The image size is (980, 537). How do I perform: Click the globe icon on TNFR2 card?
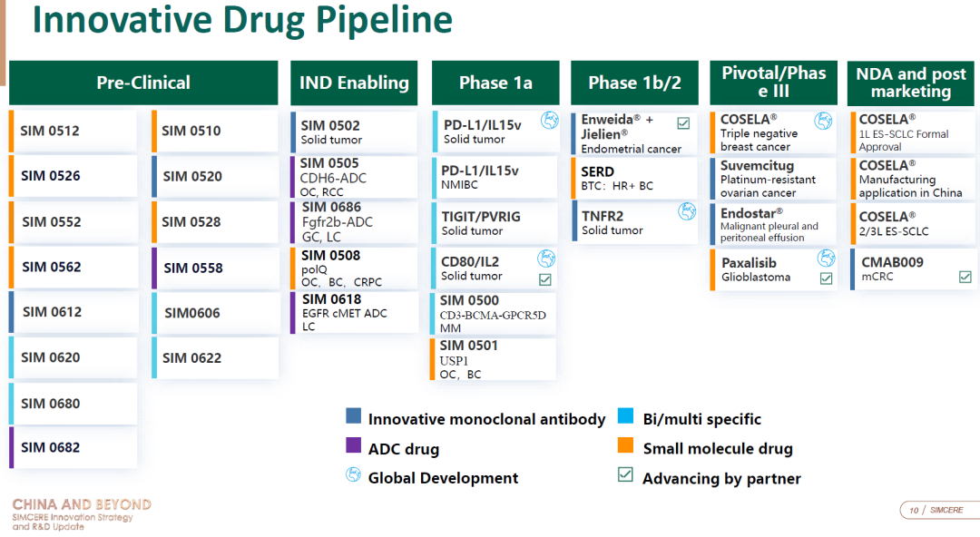[687, 211]
